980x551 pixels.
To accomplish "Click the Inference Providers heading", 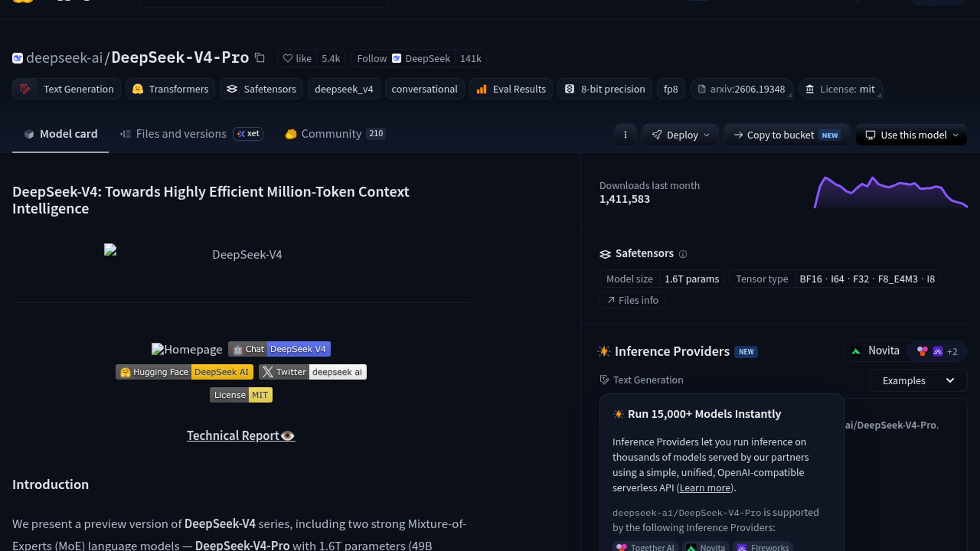I will [x=672, y=352].
